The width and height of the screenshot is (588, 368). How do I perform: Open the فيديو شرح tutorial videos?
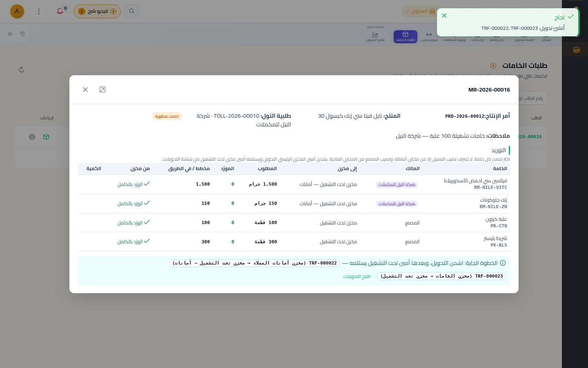click(97, 11)
